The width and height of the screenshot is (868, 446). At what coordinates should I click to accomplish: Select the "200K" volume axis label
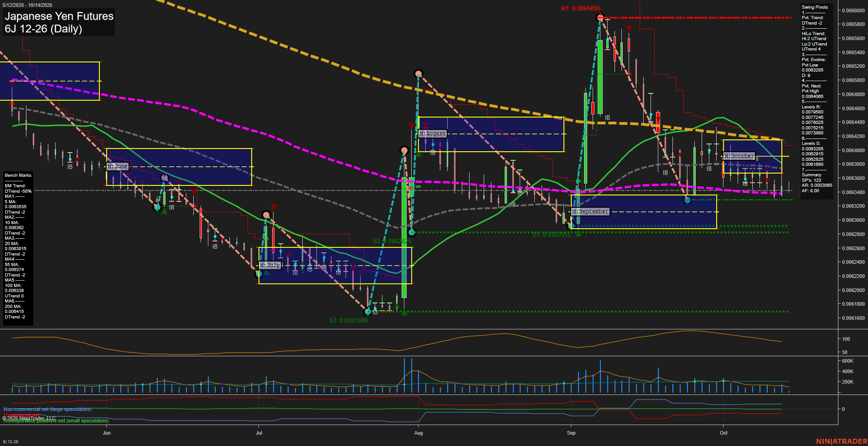pyautogui.click(x=847, y=382)
